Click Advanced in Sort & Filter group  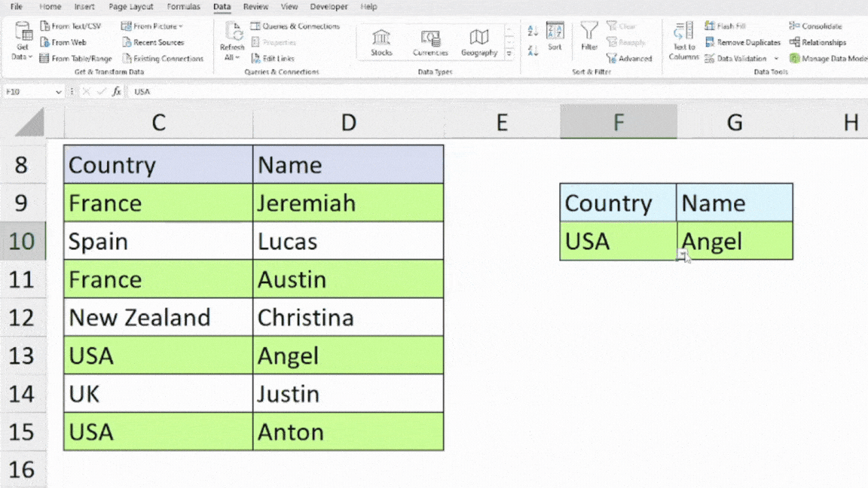click(x=630, y=58)
